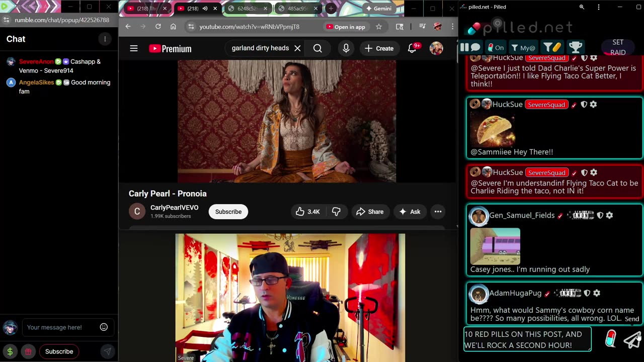Dislike the Carly Pearl video

[336, 212]
